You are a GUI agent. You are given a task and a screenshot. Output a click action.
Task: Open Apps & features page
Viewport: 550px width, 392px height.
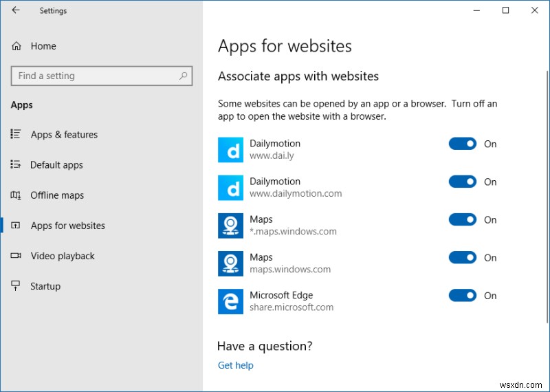point(101,134)
